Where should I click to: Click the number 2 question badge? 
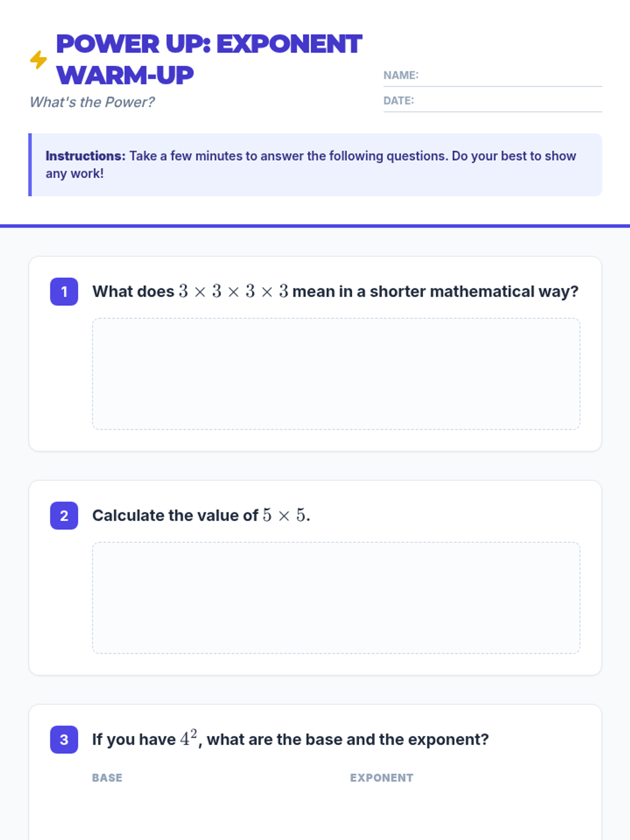[64, 516]
